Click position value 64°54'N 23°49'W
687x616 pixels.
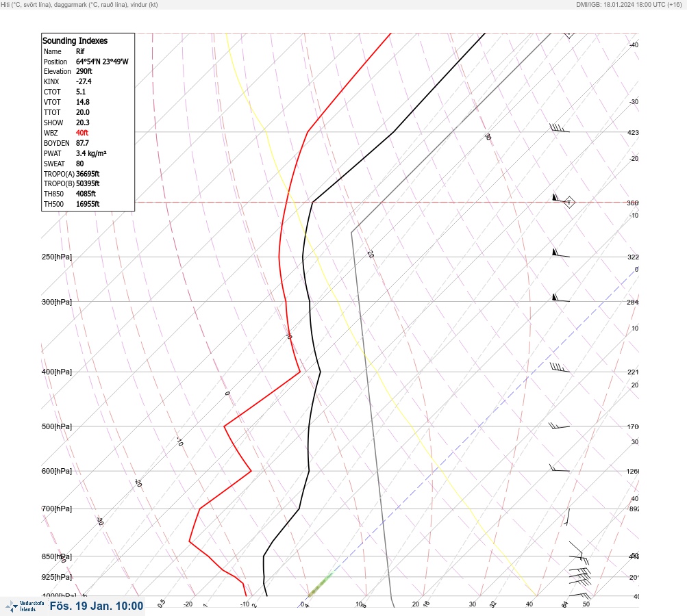click(x=102, y=62)
